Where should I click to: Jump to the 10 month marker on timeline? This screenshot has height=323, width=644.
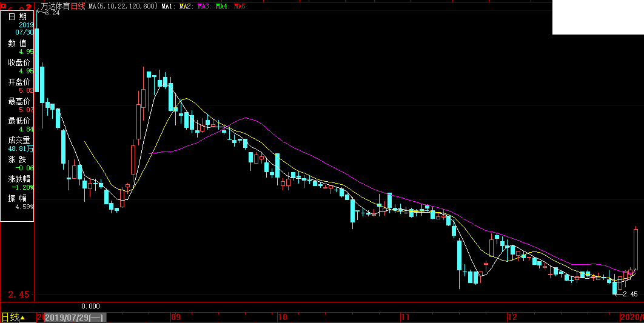coord(283,317)
